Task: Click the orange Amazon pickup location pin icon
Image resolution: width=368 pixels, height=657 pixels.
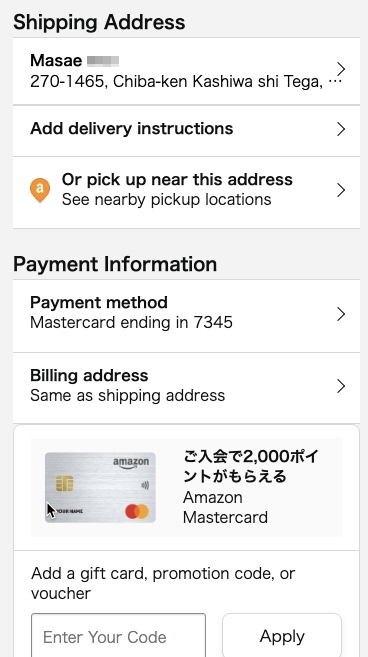Action: (40, 190)
